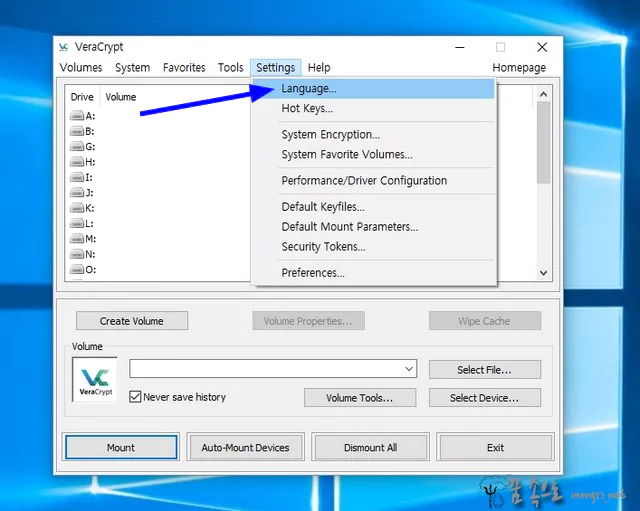Open the Volume Tools... button
Screen dimensions: 640x511
click(360, 398)
